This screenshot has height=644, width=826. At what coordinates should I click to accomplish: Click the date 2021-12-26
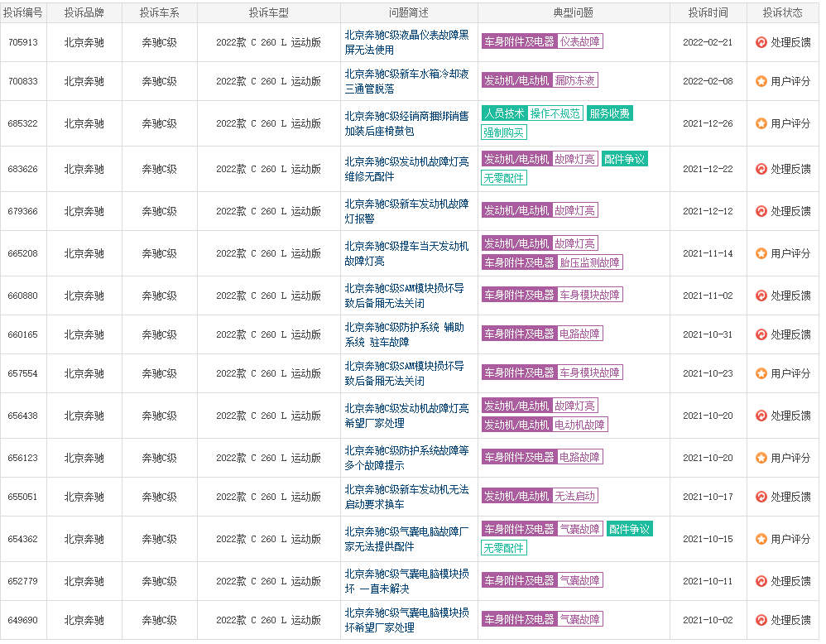(x=708, y=123)
